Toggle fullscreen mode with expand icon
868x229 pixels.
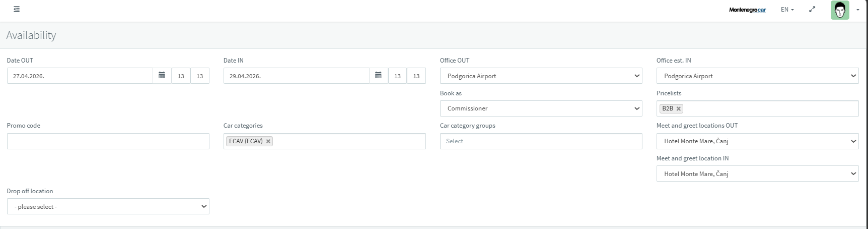coord(812,10)
